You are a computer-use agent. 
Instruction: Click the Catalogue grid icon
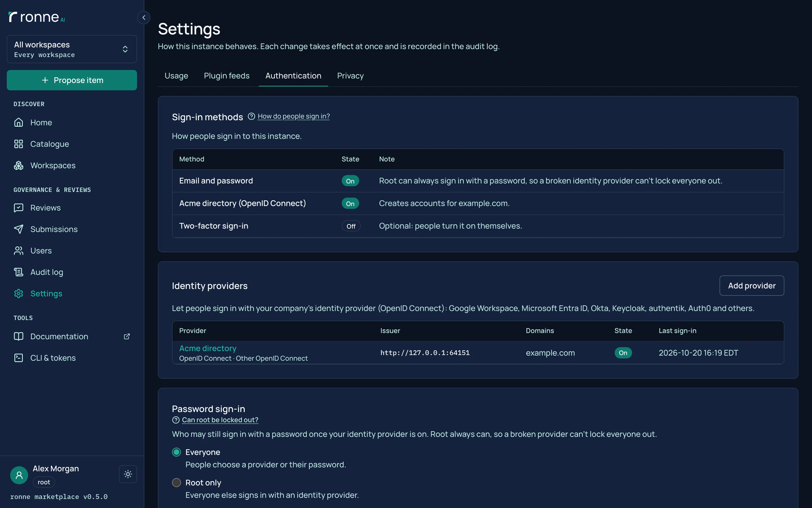[x=18, y=144]
